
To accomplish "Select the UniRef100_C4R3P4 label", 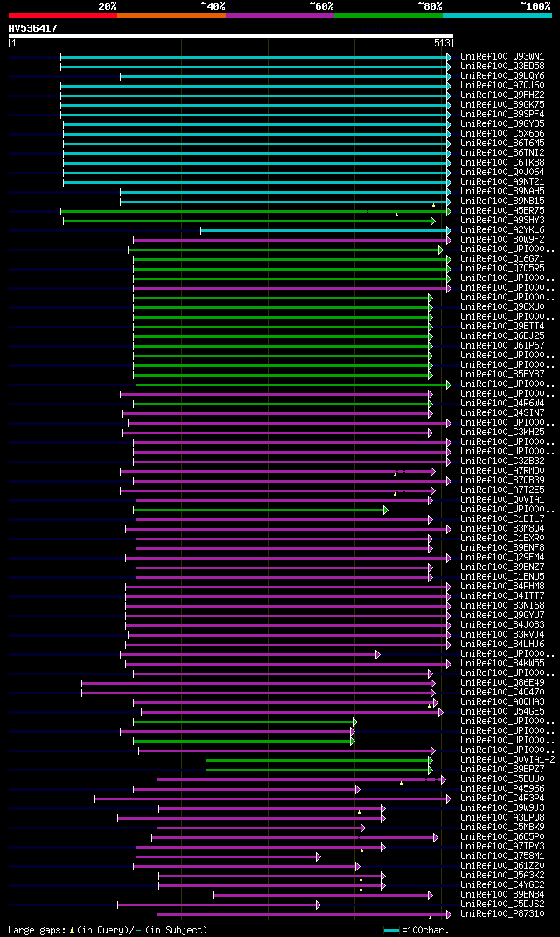I will point(502,799).
